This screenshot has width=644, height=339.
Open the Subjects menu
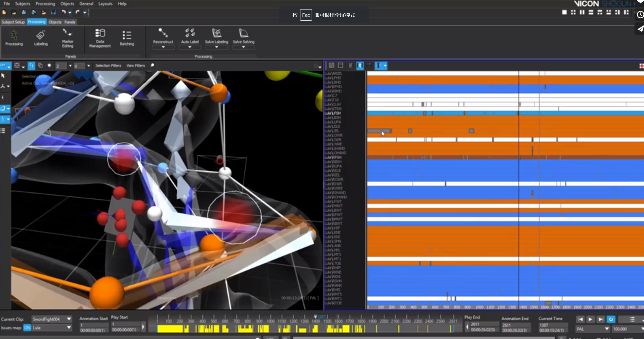point(22,4)
